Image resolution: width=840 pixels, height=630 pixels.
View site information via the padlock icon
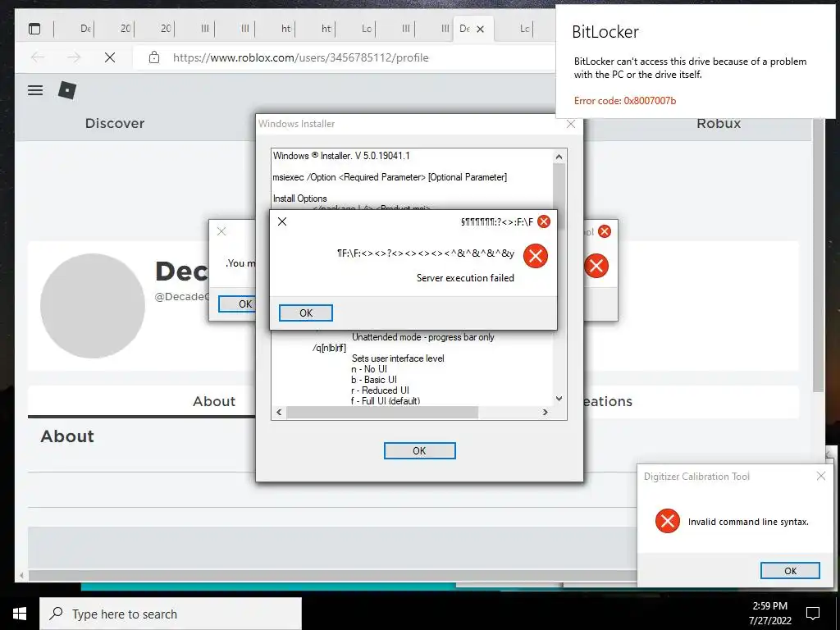[x=154, y=57]
